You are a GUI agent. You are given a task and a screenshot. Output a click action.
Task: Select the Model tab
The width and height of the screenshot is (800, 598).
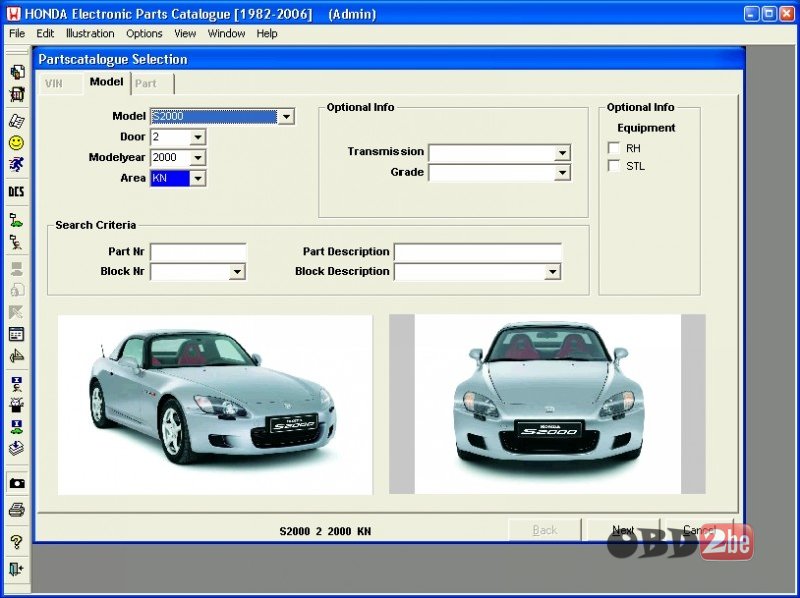[106, 82]
